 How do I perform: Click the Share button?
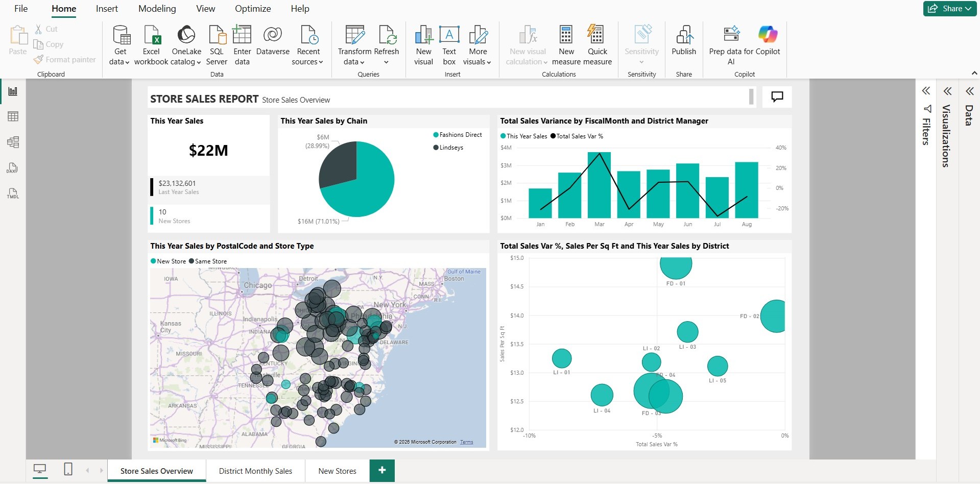point(950,9)
